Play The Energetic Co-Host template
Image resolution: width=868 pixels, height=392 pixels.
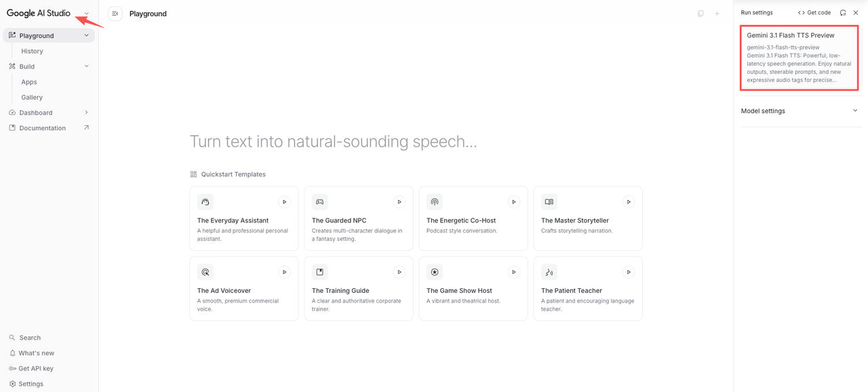point(513,202)
